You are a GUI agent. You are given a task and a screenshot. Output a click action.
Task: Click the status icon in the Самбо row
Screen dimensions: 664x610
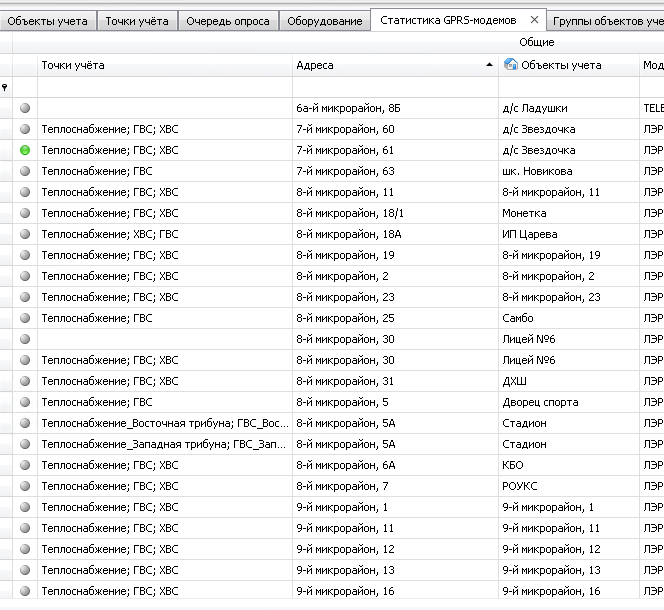pos(25,318)
